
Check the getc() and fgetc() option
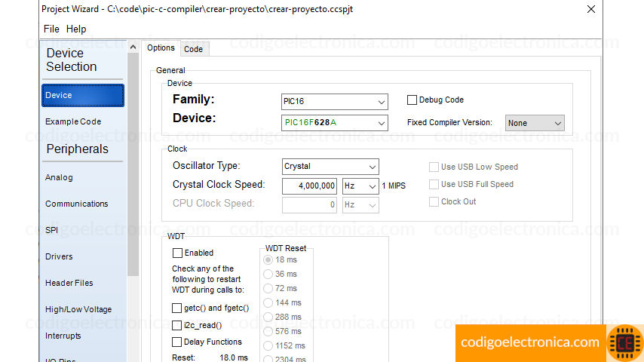176,308
